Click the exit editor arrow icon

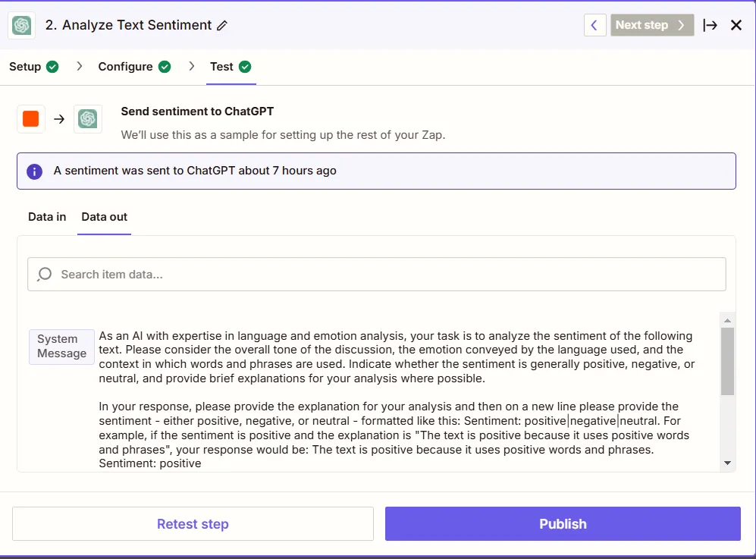point(711,24)
